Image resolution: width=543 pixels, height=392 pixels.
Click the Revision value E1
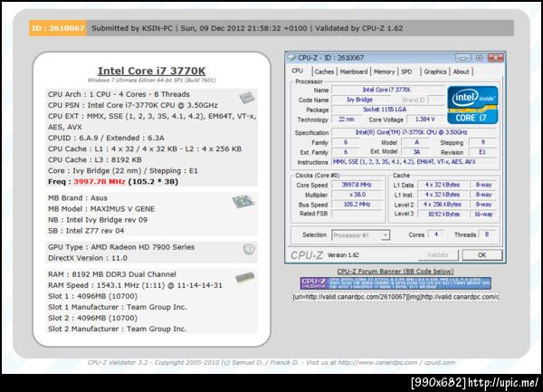point(482,152)
